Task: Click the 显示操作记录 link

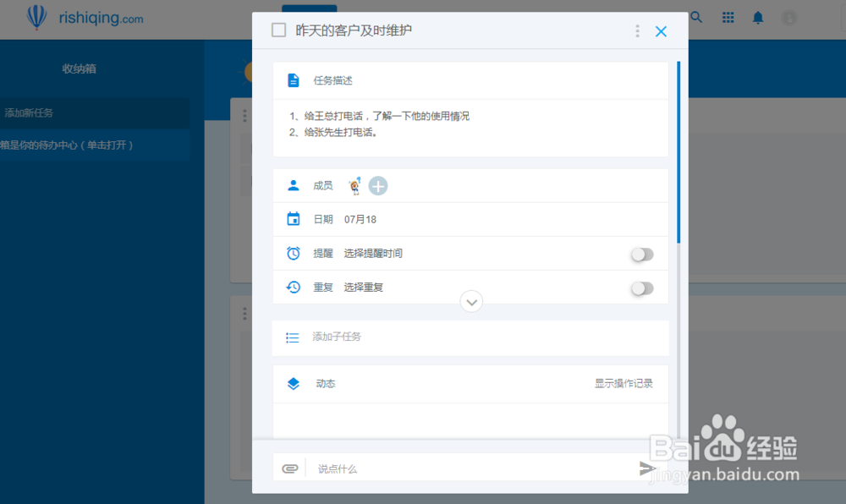Action: pos(624,383)
